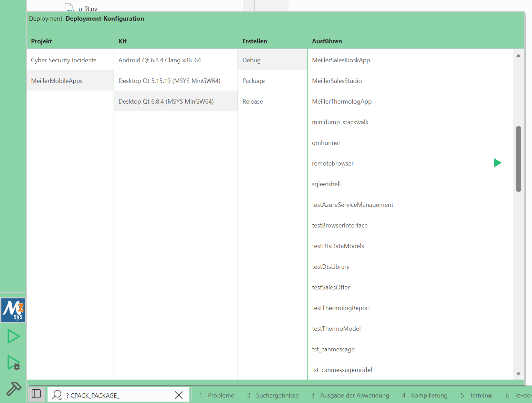The height and width of the screenshot is (403, 532).
Task: Toggle the left sidebar visibility icon
Action: [x=36, y=394]
